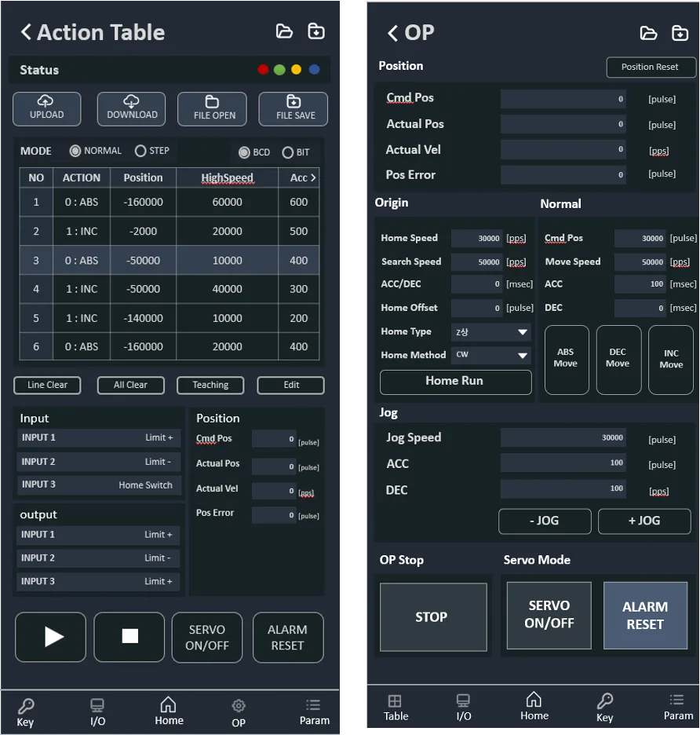This screenshot has height=735, width=700.
Task: Go back from the OP screen
Action: (x=392, y=33)
